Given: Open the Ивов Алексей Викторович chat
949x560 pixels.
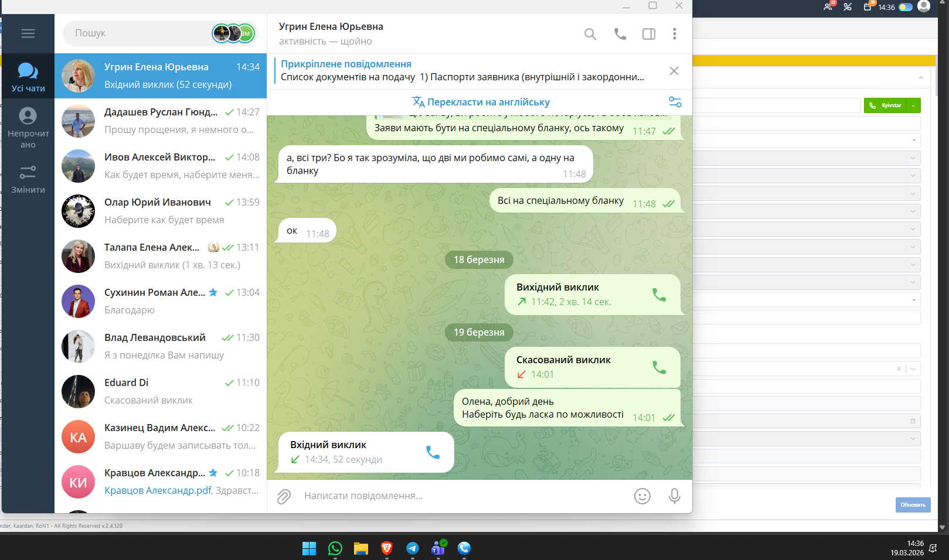Looking at the screenshot, I should (161, 166).
